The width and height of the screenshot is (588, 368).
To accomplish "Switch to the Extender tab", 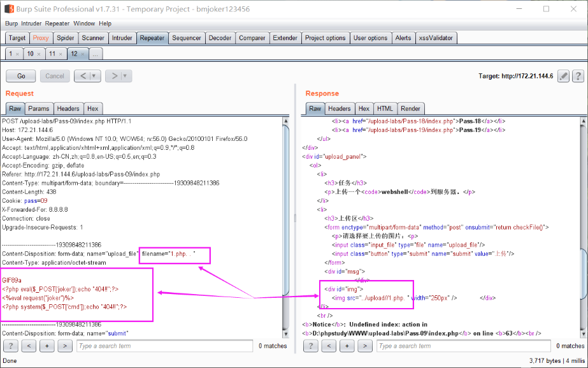I will click(285, 38).
